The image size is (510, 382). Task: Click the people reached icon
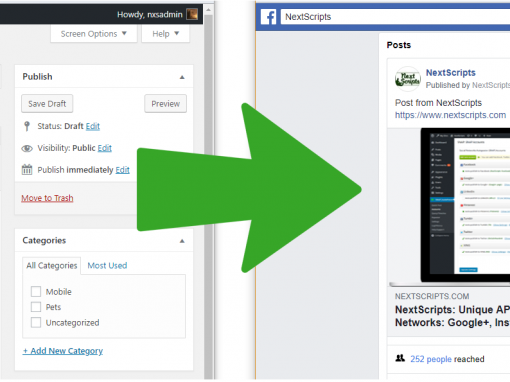click(400, 358)
